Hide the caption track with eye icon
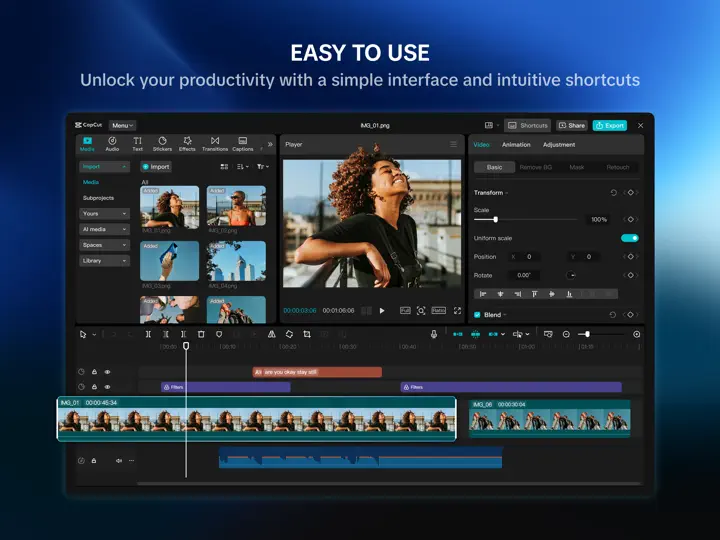This screenshot has width=720, height=540. 107,372
